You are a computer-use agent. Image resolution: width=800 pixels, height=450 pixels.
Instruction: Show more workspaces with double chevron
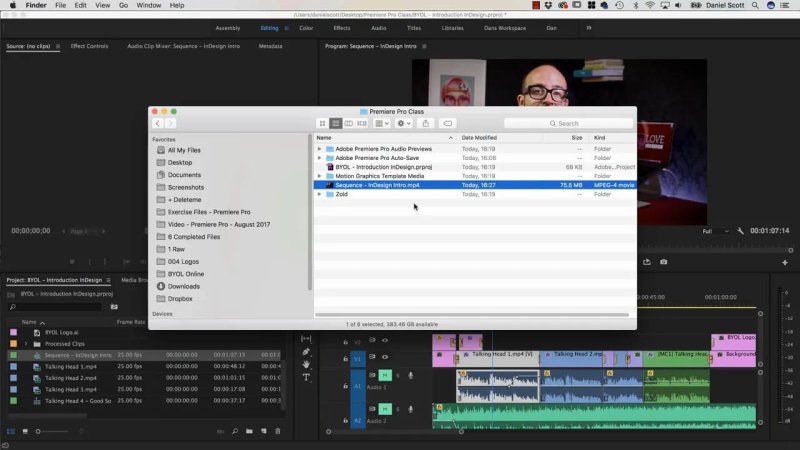[589, 28]
